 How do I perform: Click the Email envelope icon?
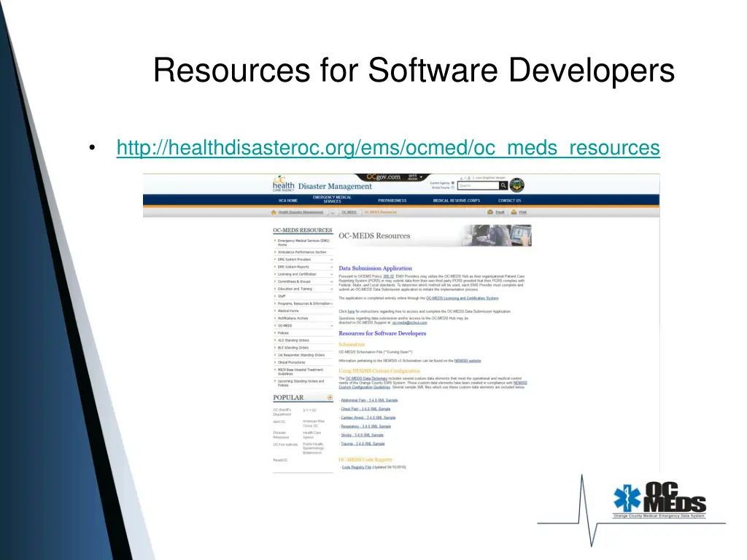490,212
